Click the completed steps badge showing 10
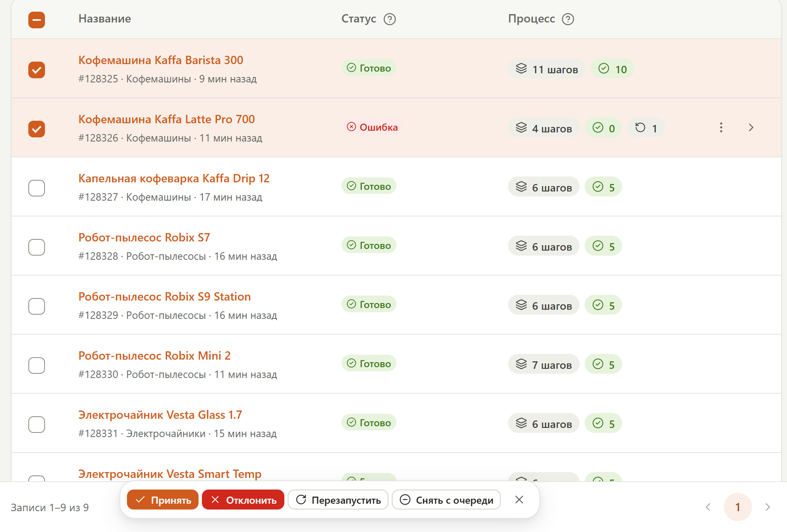This screenshot has height=532, width=787. 613,69
